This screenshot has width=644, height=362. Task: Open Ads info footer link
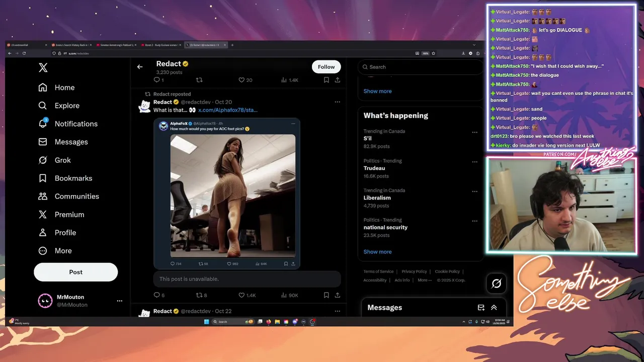402,280
